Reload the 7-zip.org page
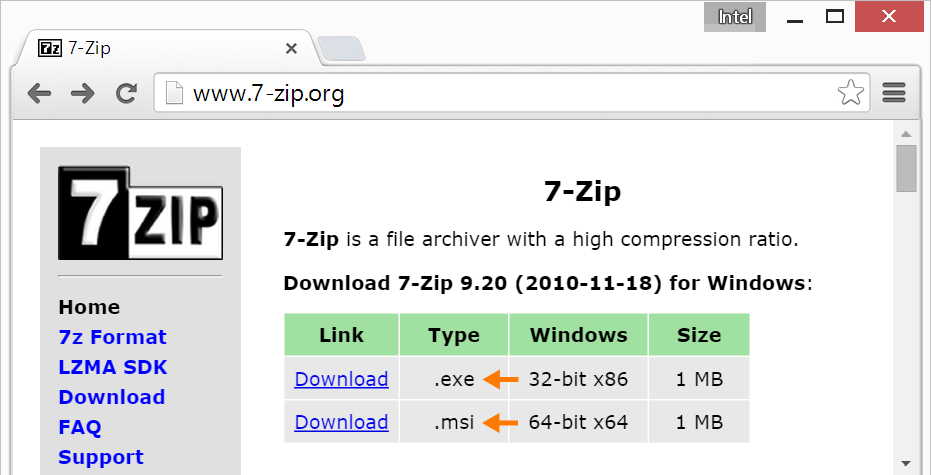Image resolution: width=931 pixels, height=475 pixels. coord(126,93)
